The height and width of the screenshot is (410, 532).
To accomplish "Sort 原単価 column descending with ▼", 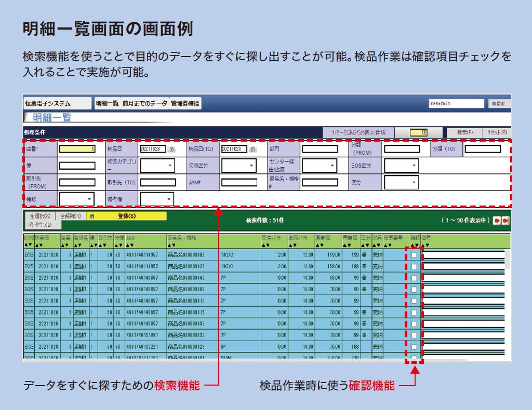I will click(x=321, y=245).
